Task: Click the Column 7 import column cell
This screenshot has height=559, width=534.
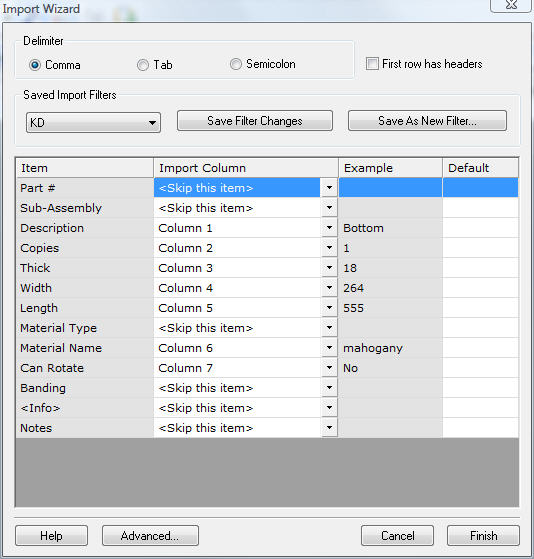Action: (237, 368)
